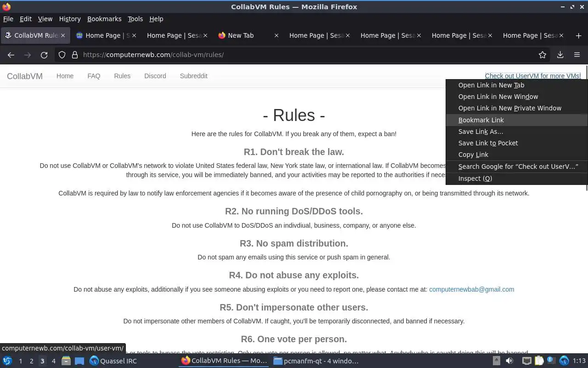The width and height of the screenshot is (588, 368).
Task: Open the Edit menu
Action: 26,19
